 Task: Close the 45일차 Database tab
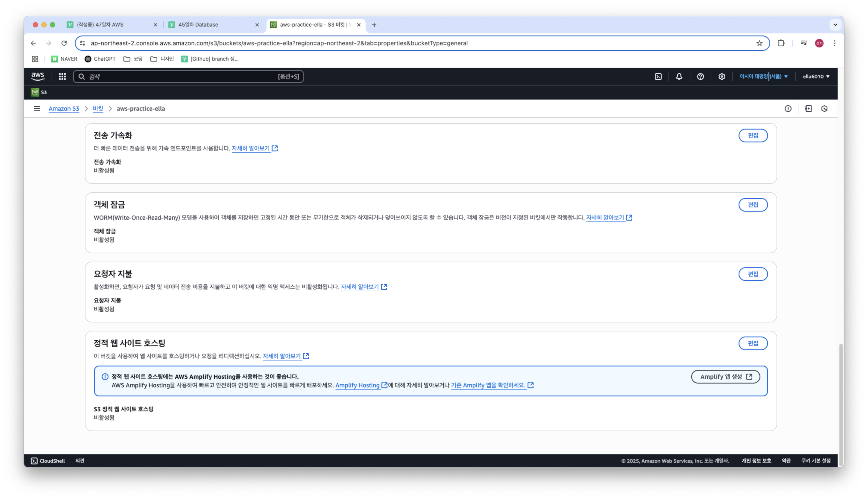pos(257,25)
